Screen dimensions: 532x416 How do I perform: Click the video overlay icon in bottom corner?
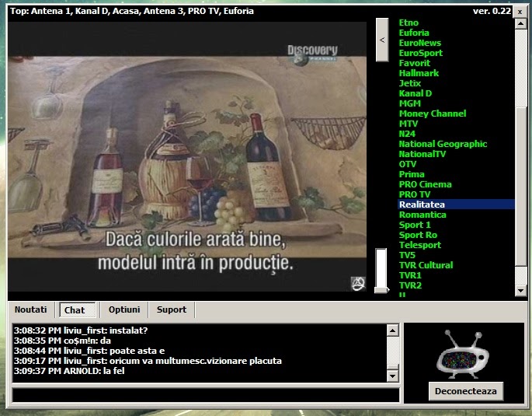(358, 284)
